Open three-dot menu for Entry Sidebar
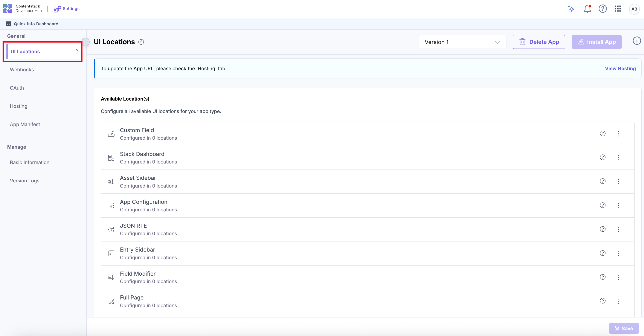Screen dimensions: 644x336 tap(618, 253)
